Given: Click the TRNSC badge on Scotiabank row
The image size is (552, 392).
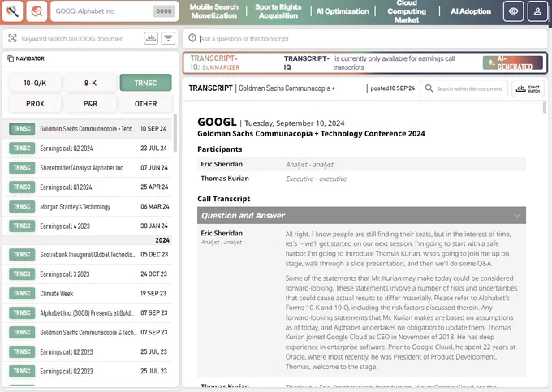Looking at the screenshot, I should coord(22,254).
